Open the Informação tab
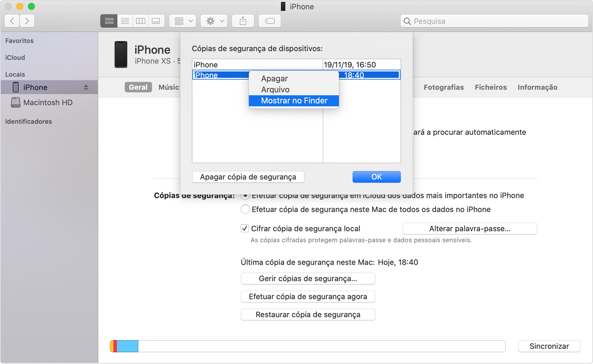This screenshot has width=593, height=364. [538, 87]
